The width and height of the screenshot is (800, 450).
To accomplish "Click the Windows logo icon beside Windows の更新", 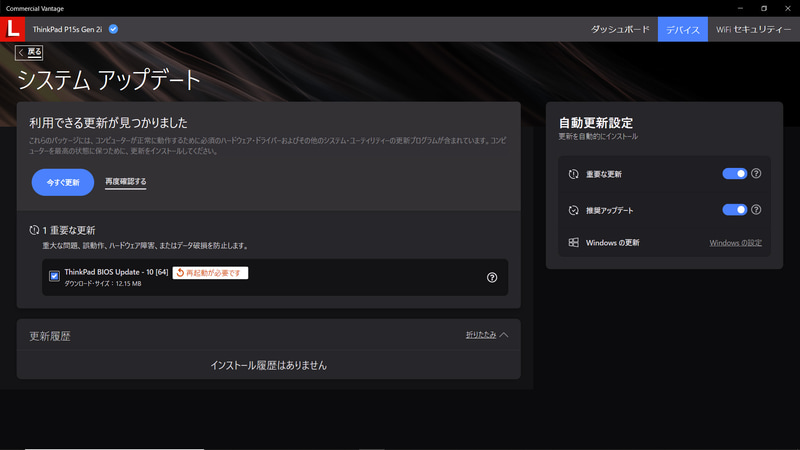I will click(573, 242).
